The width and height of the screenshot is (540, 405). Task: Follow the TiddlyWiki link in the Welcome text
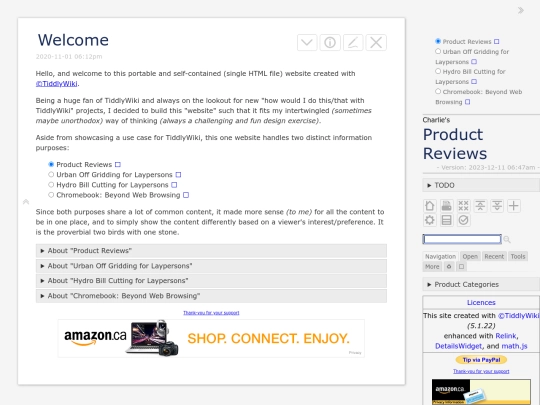pos(57,84)
